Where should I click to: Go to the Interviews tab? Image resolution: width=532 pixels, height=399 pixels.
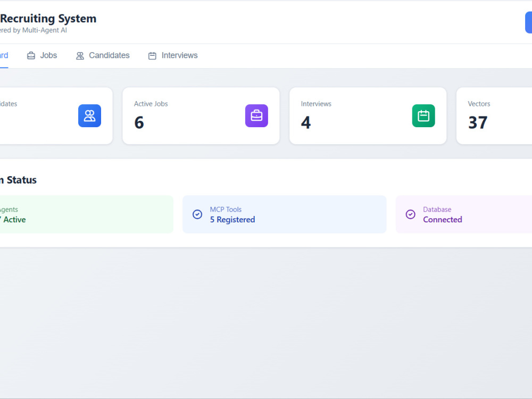click(x=173, y=56)
